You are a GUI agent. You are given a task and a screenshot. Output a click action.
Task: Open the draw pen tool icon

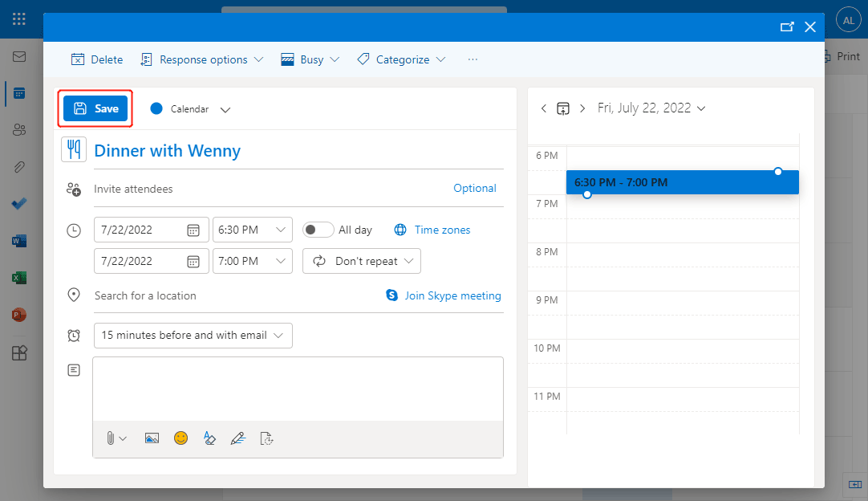click(x=238, y=438)
